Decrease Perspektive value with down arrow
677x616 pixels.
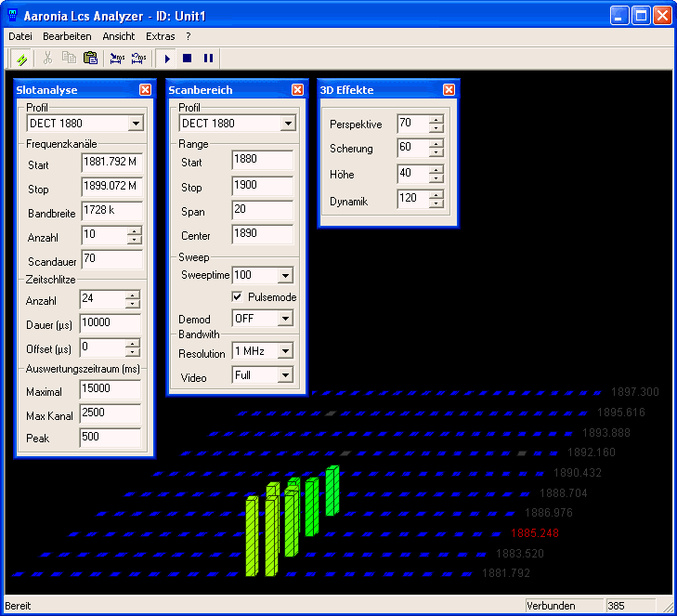436,128
